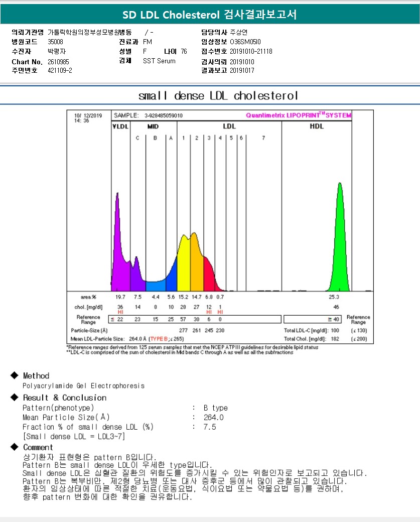Click the Quantimetrix LIPOPRINT SYSTEM label
This screenshot has width=420, height=522.
pos(299,115)
